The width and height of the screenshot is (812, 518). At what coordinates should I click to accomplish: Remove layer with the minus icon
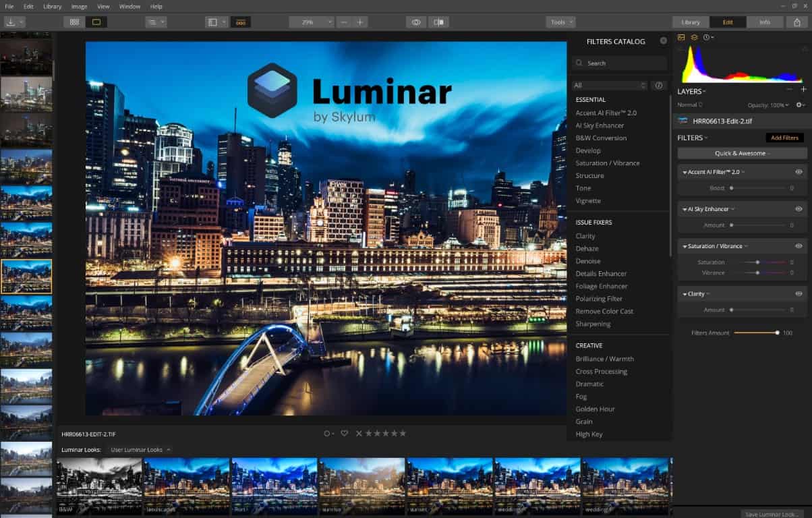coord(790,90)
